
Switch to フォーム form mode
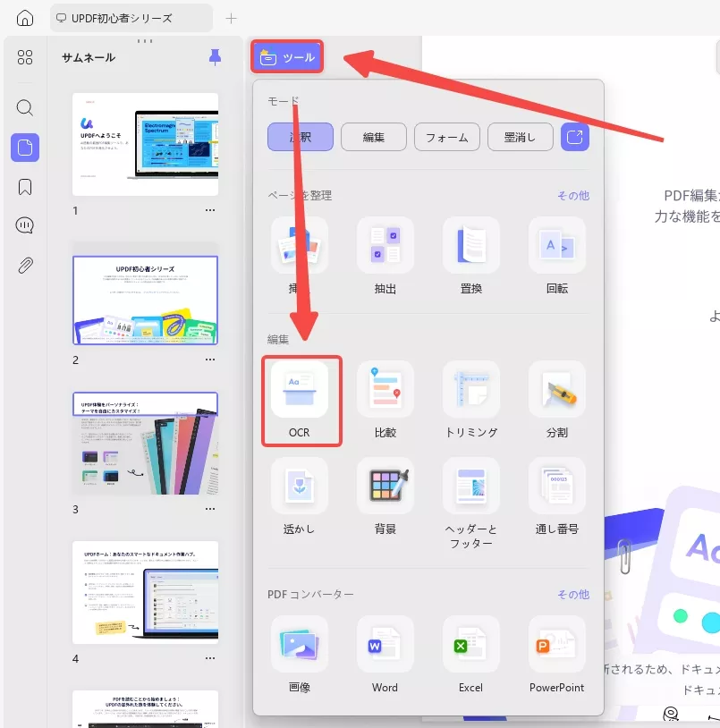[447, 137]
